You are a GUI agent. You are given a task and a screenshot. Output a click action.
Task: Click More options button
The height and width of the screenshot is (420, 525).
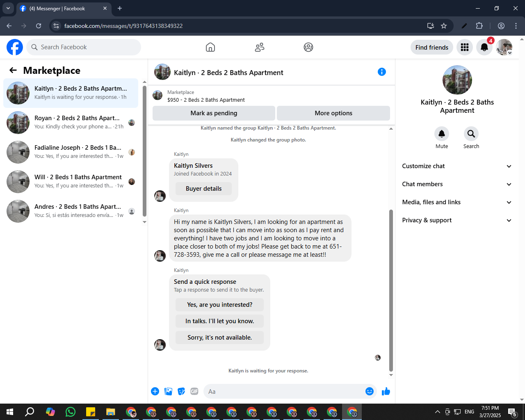tap(333, 113)
